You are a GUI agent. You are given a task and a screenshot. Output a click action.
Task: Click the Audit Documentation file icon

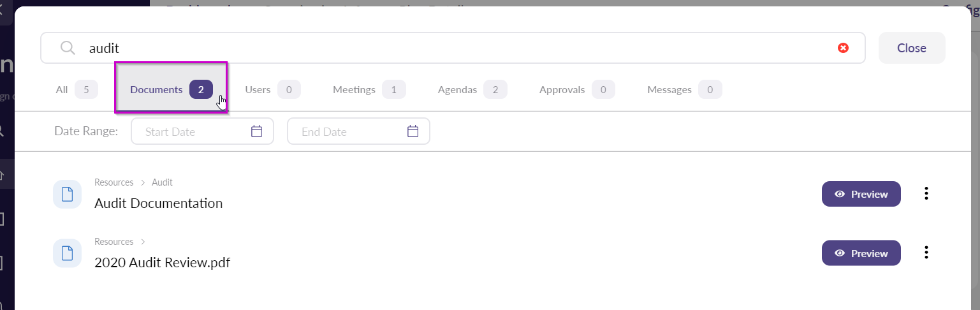click(x=67, y=194)
